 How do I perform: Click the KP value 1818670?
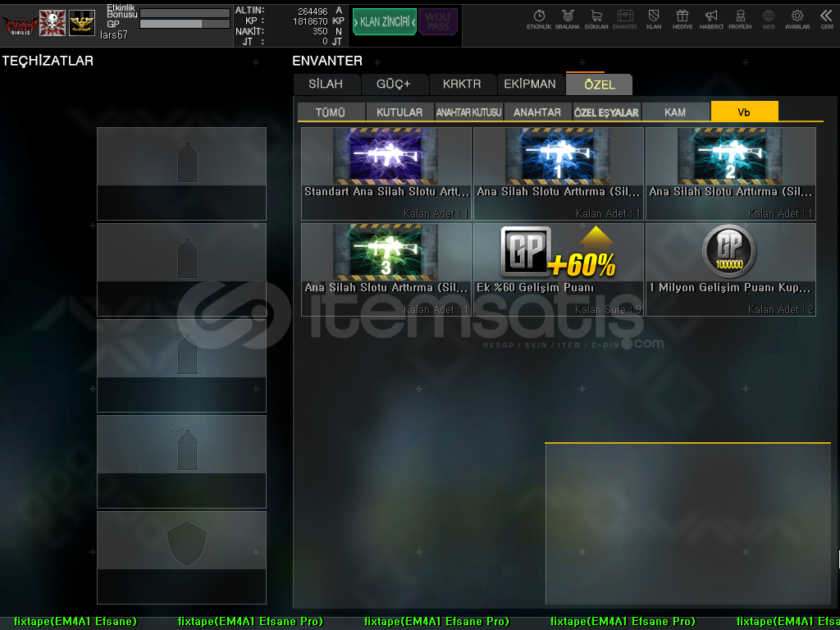310,21
